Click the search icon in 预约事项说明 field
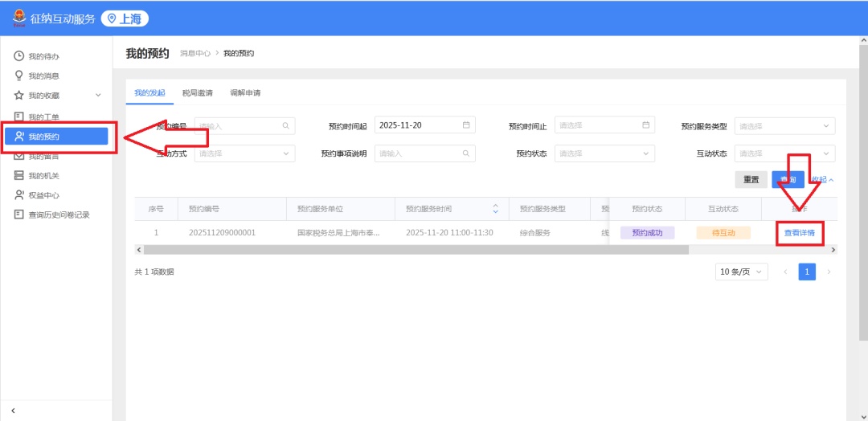Screen dimensions: 868x421 point(465,153)
